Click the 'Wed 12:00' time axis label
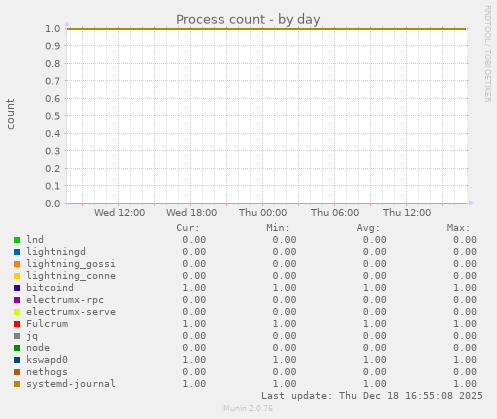 pos(119,212)
